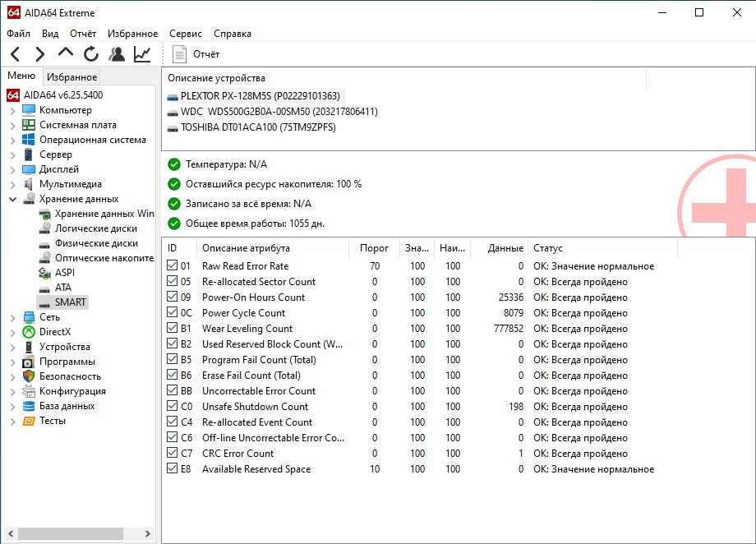Click the Тесты benchmark icon
The height and width of the screenshot is (544, 756).
point(29,421)
